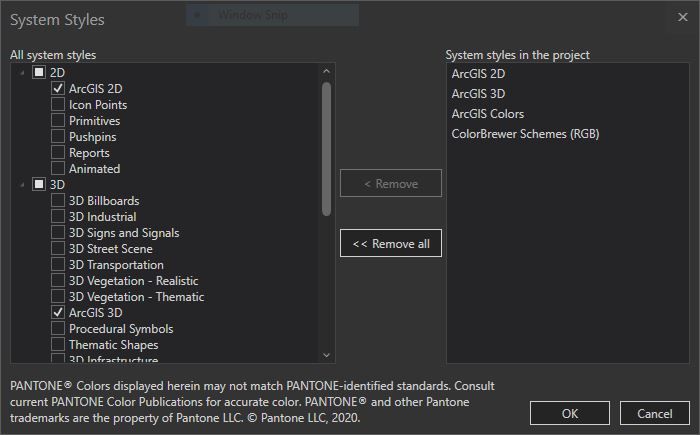
Task: Click the scroll up arrow in styles tree
Action: coord(326,72)
